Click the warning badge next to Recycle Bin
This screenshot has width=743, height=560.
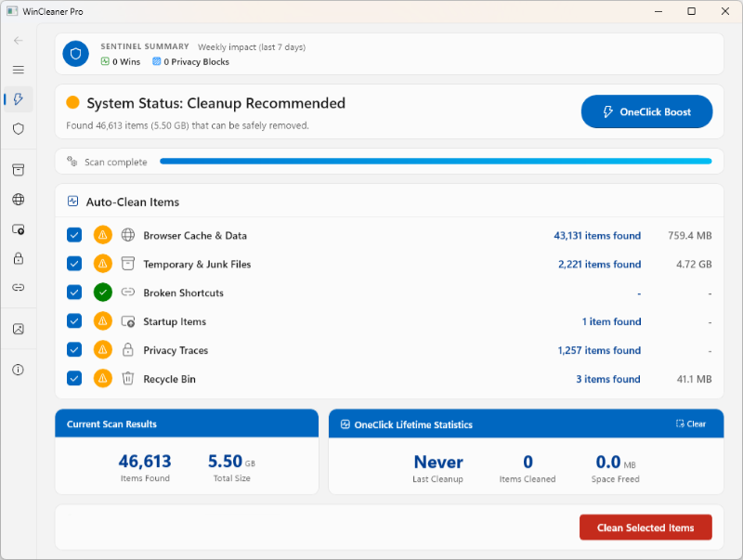101,378
